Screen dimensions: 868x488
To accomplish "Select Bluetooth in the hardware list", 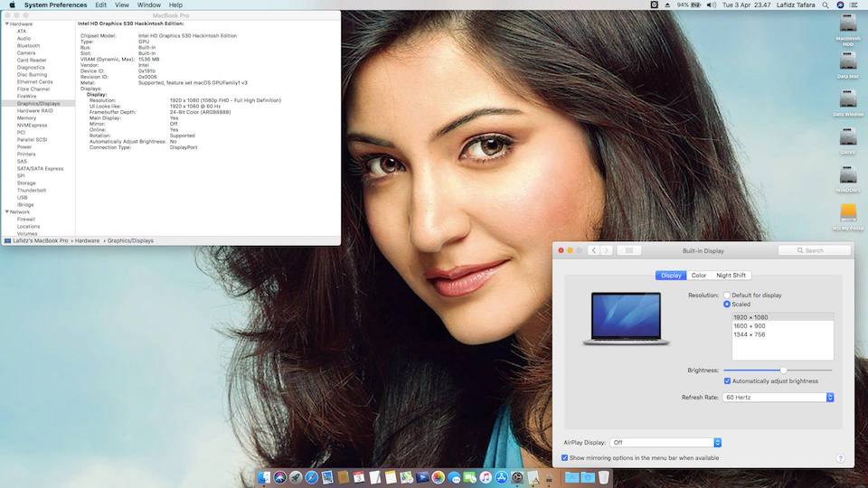I will 28,45.
